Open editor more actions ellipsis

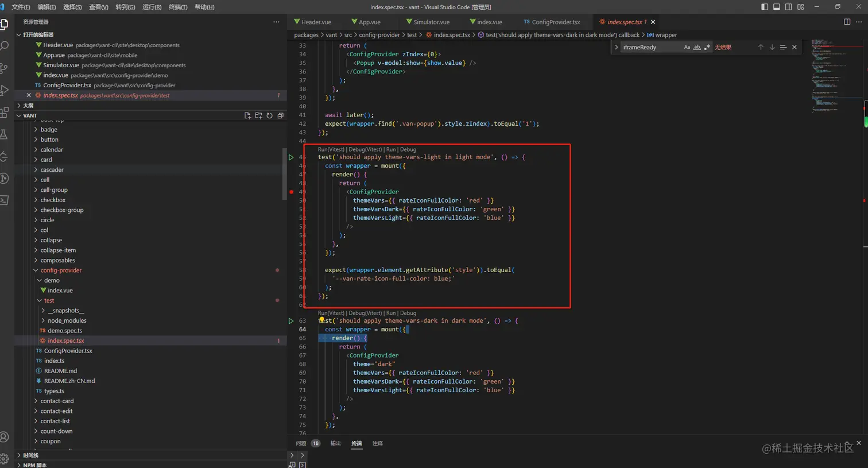[859, 22]
